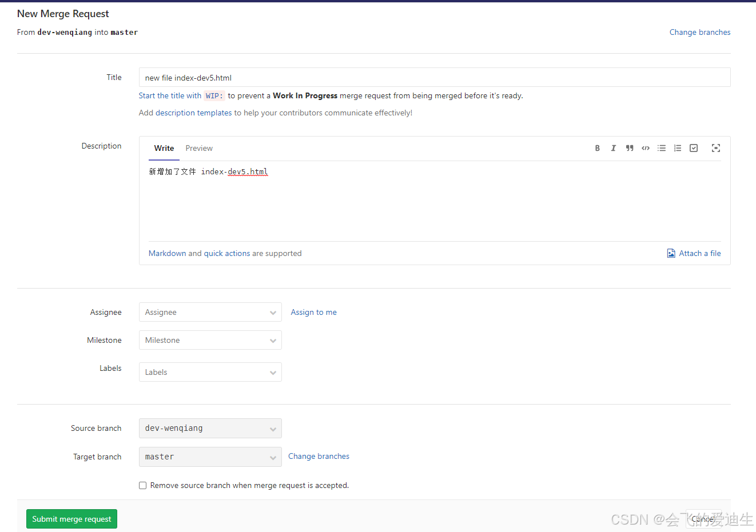Viewport: 756px width, 532px height.
Task: Insert a quote using toolbar icon
Action: pos(630,148)
